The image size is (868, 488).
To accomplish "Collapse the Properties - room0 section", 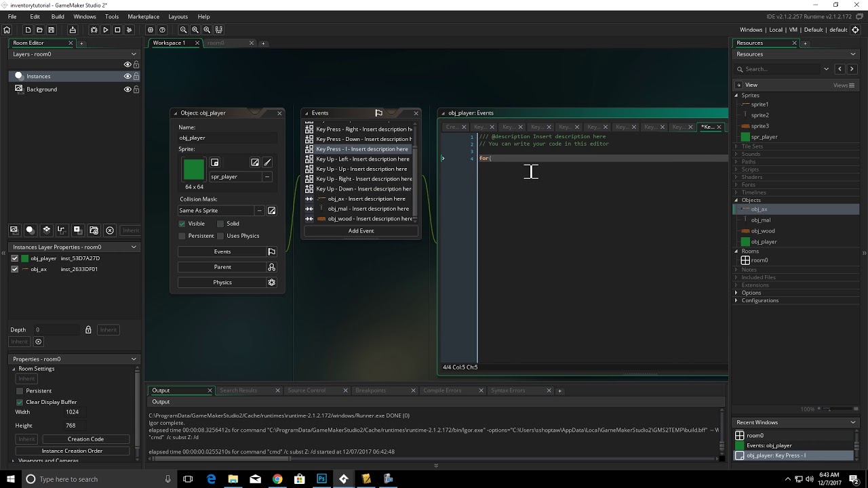I will (134, 359).
